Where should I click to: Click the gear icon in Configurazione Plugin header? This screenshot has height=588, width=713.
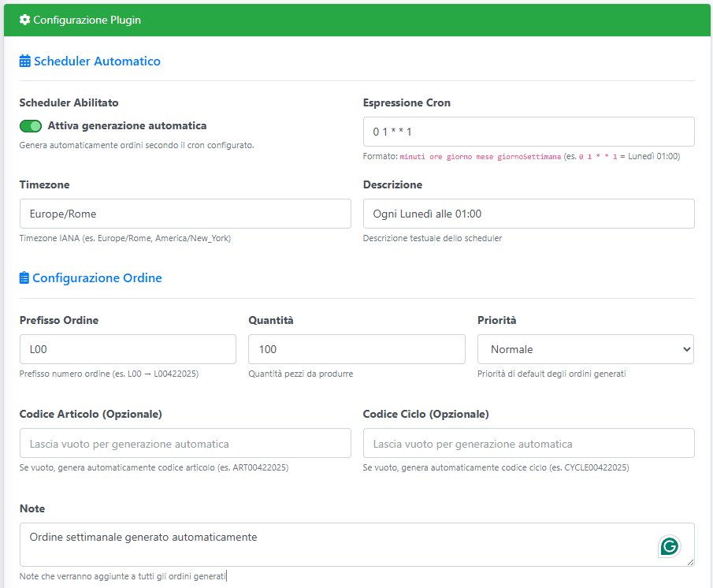(24, 20)
